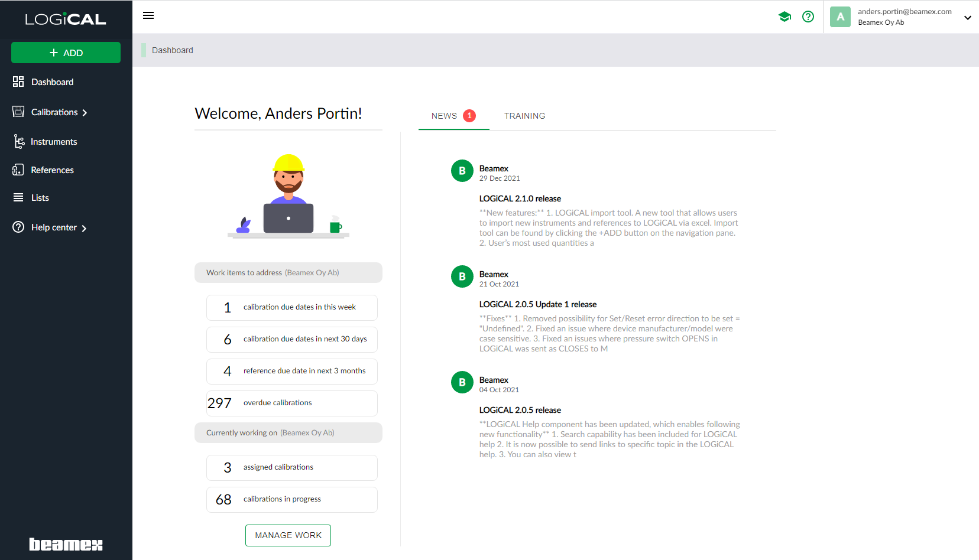Switch to the NEWS tab
Image resolution: width=979 pixels, height=560 pixels.
(453, 116)
